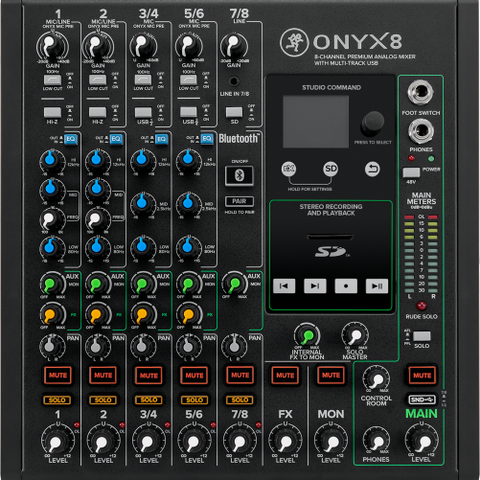Solo channel 2

(x=103, y=400)
